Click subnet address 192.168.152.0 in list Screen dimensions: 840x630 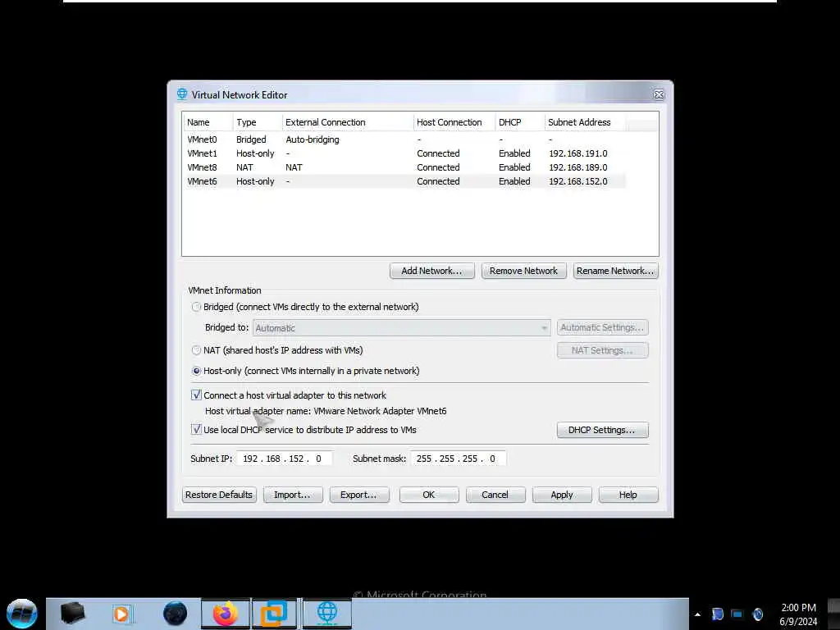tap(578, 181)
